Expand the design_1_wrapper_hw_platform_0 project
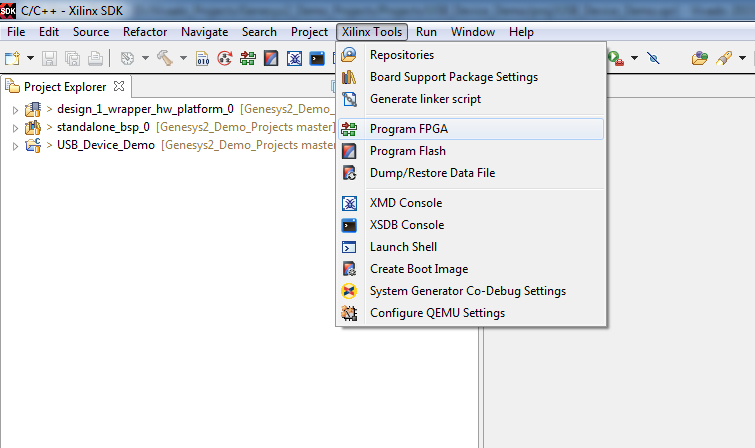The height and width of the screenshot is (448, 755). 15,110
